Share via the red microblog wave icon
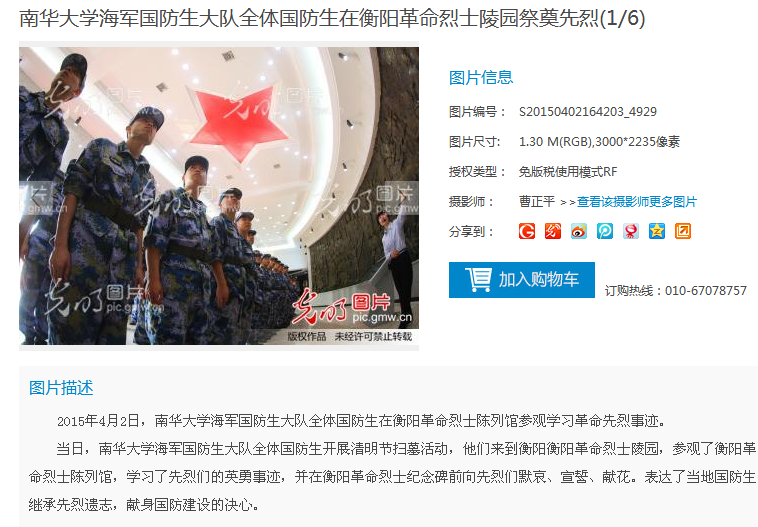 pyautogui.click(x=553, y=231)
